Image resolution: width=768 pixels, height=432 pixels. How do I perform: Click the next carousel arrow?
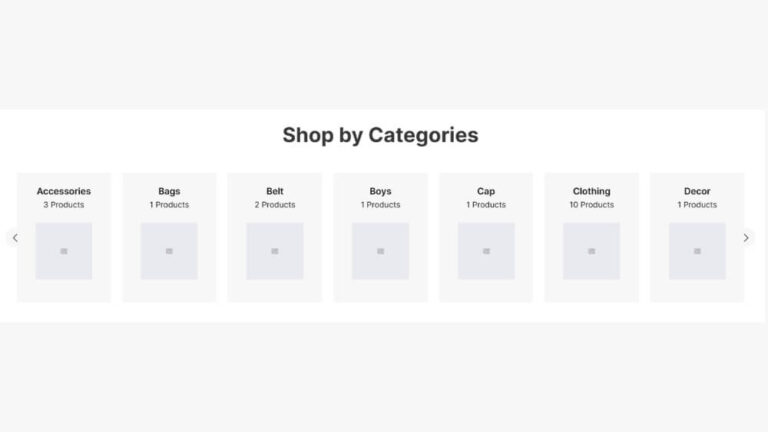(745, 238)
